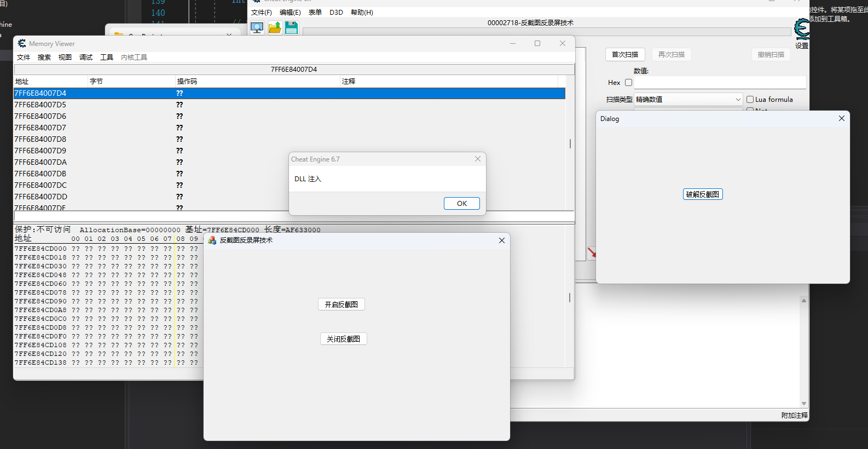Click the Memory Viewer title bar icon
Image resolution: width=868 pixels, height=449 pixels.
22,43
